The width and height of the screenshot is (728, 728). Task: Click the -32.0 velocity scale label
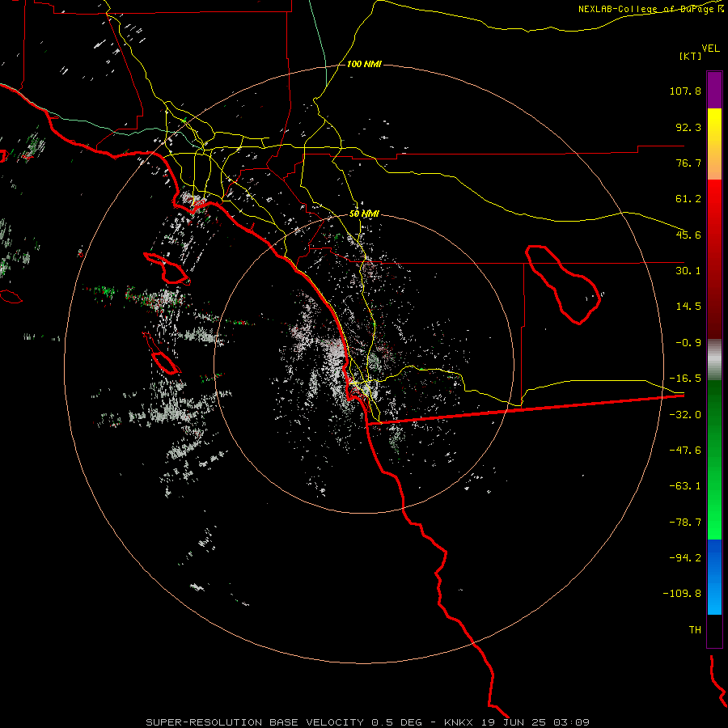(x=685, y=415)
